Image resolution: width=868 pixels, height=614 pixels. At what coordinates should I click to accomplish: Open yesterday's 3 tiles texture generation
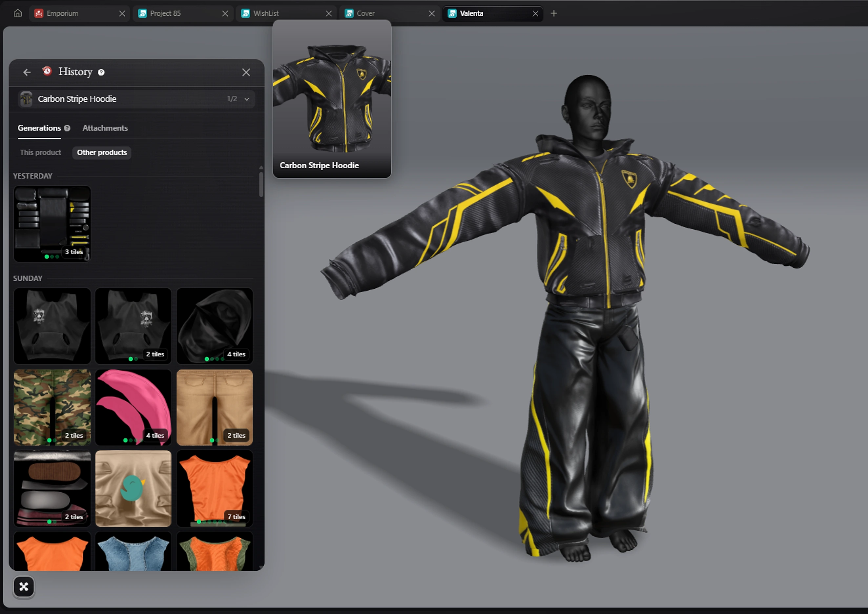(52, 224)
